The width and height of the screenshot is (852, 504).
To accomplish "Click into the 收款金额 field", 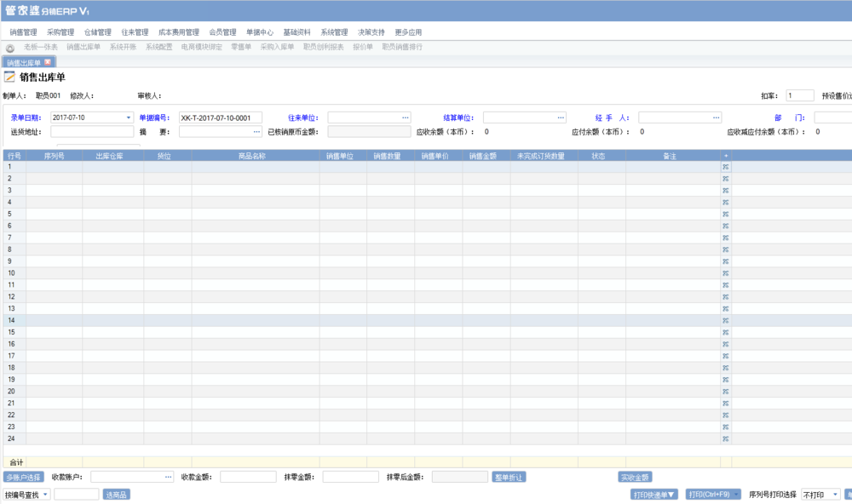I will 248,477.
